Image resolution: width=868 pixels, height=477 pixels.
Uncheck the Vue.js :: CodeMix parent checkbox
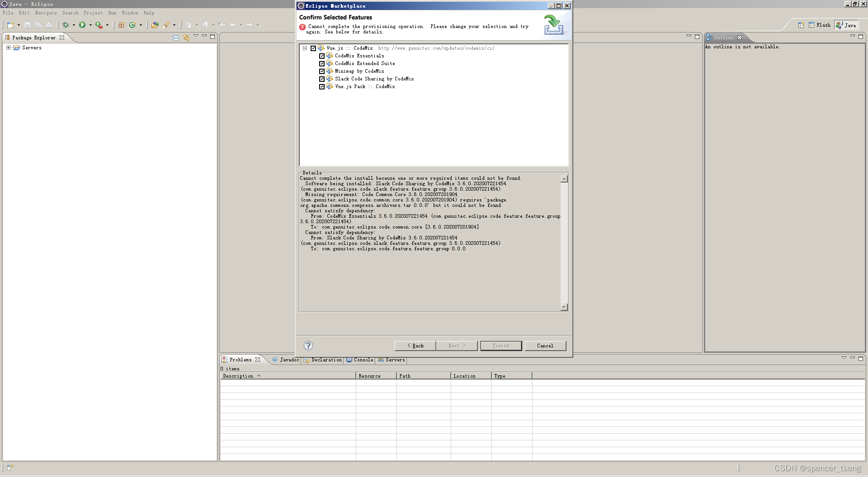pyautogui.click(x=313, y=48)
